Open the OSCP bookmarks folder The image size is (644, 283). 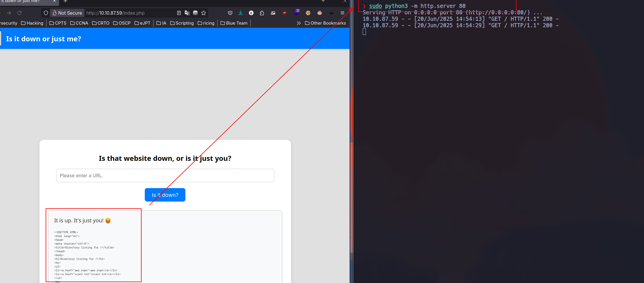tap(122, 23)
